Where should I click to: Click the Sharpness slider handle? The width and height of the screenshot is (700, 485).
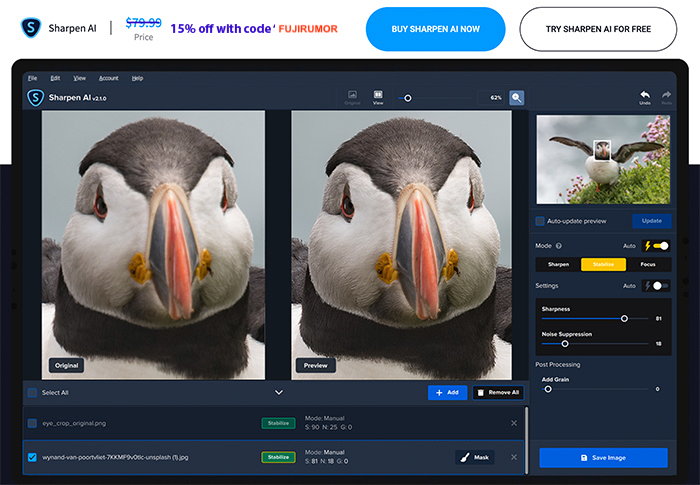pos(624,318)
